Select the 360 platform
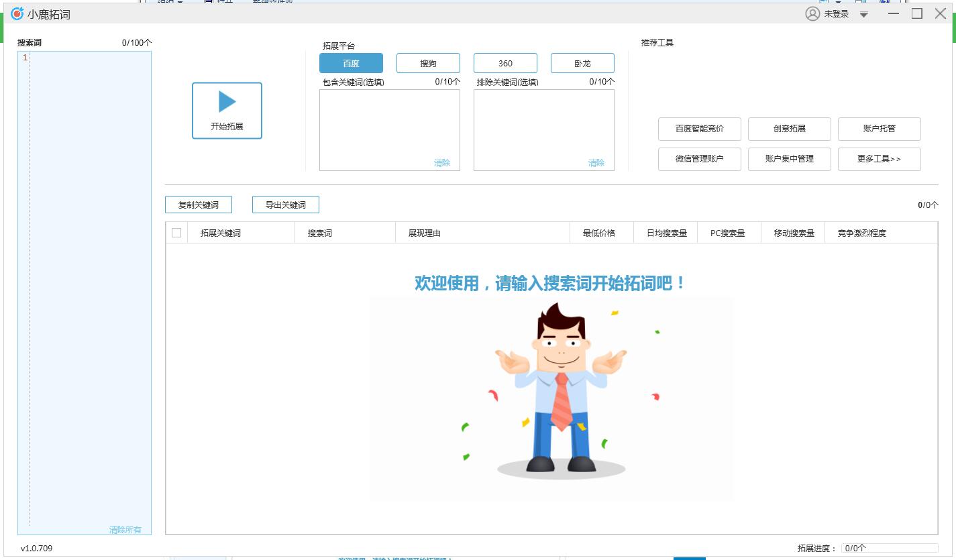 (505, 62)
